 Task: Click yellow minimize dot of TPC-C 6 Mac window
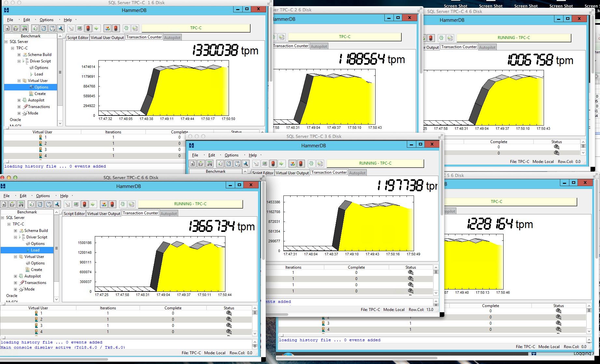[9, 178]
